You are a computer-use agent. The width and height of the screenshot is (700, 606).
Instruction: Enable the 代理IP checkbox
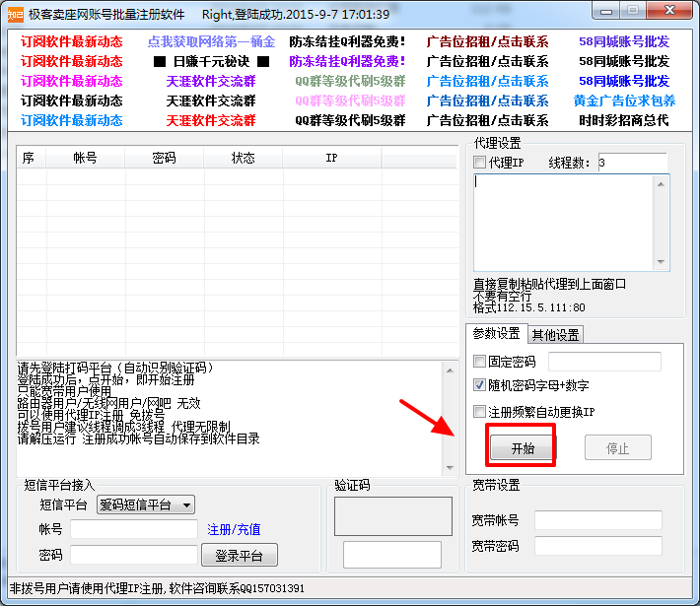coord(479,162)
